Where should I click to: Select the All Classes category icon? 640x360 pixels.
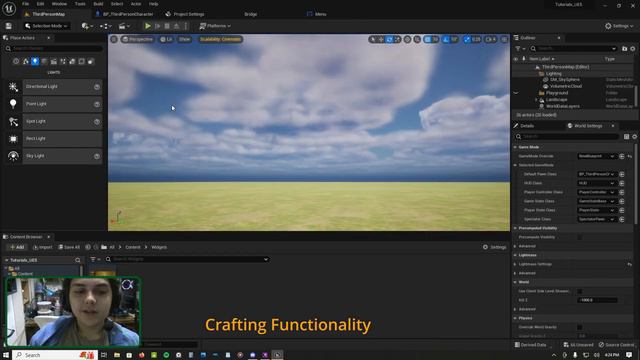[x=91, y=61]
